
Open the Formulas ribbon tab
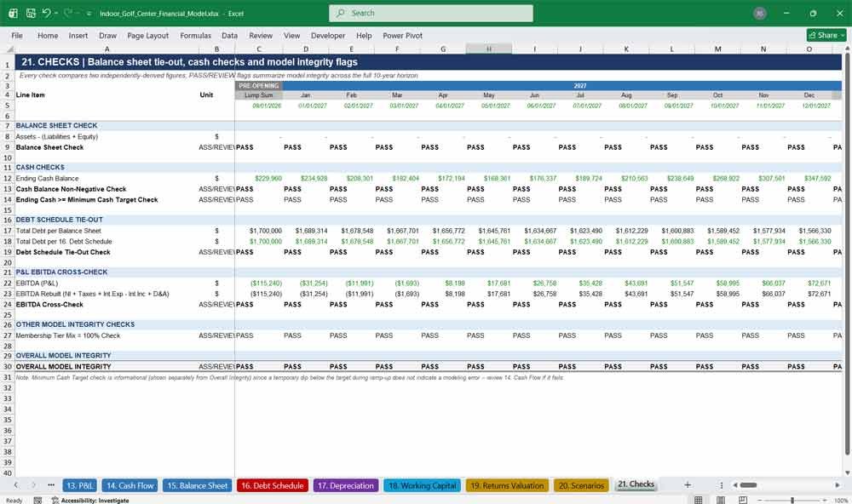click(x=196, y=35)
